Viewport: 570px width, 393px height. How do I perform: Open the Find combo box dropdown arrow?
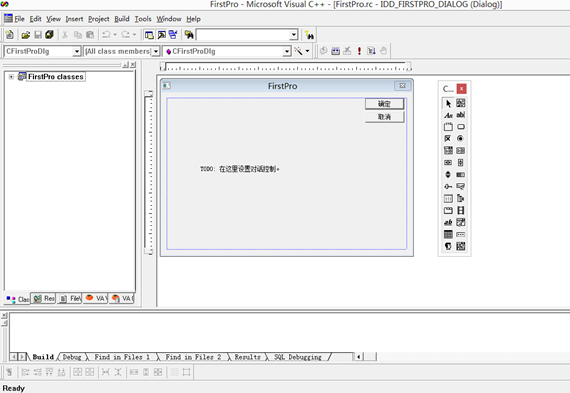point(294,35)
